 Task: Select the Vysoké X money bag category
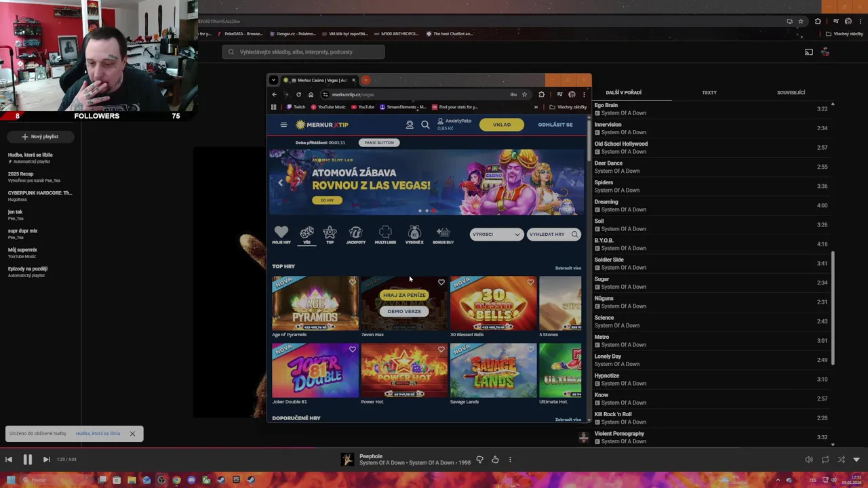[414, 235]
